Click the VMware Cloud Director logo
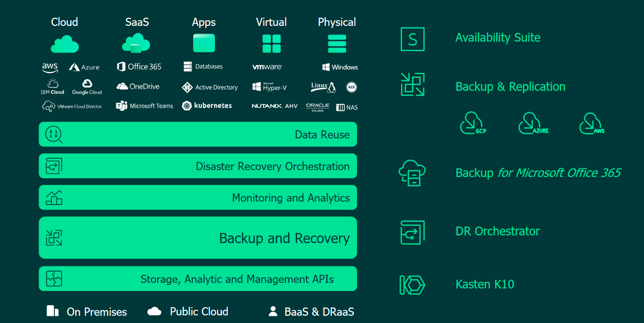644x323 pixels. [x=72, y=106]
